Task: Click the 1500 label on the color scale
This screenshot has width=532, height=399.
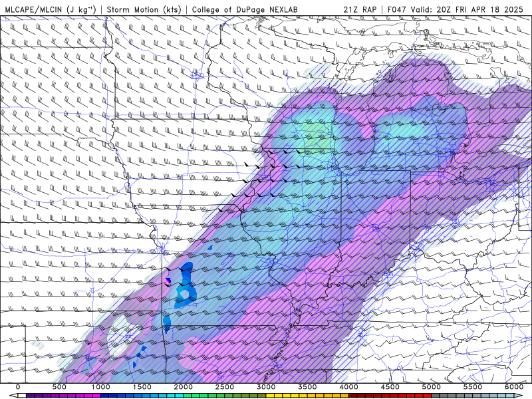Action: click(x=142, y=387)
